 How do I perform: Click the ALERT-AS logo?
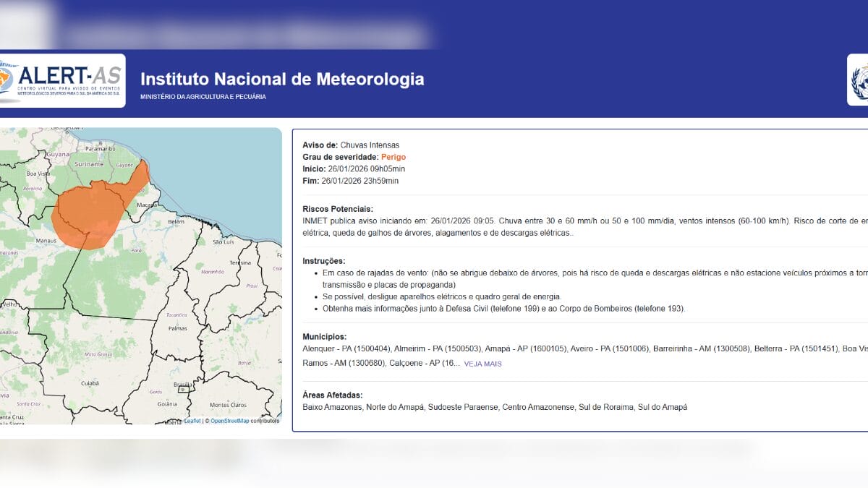tap(61, 80)
